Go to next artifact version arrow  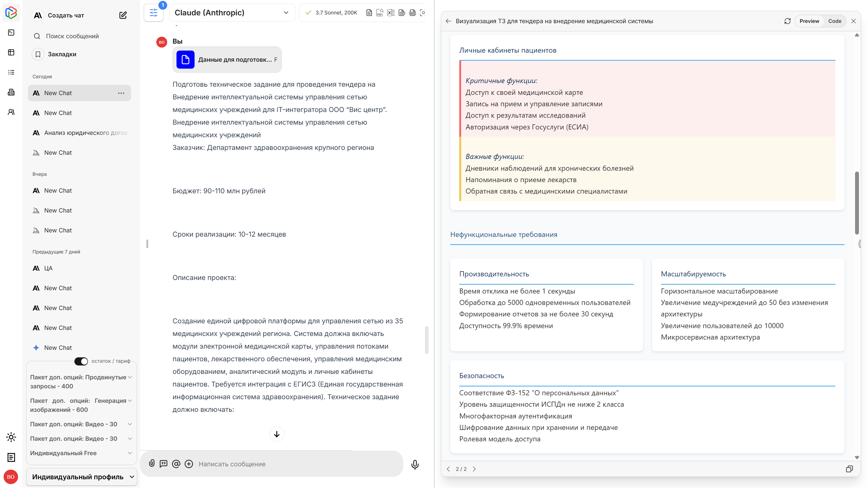pyautogui.click(x=474, y=469)
